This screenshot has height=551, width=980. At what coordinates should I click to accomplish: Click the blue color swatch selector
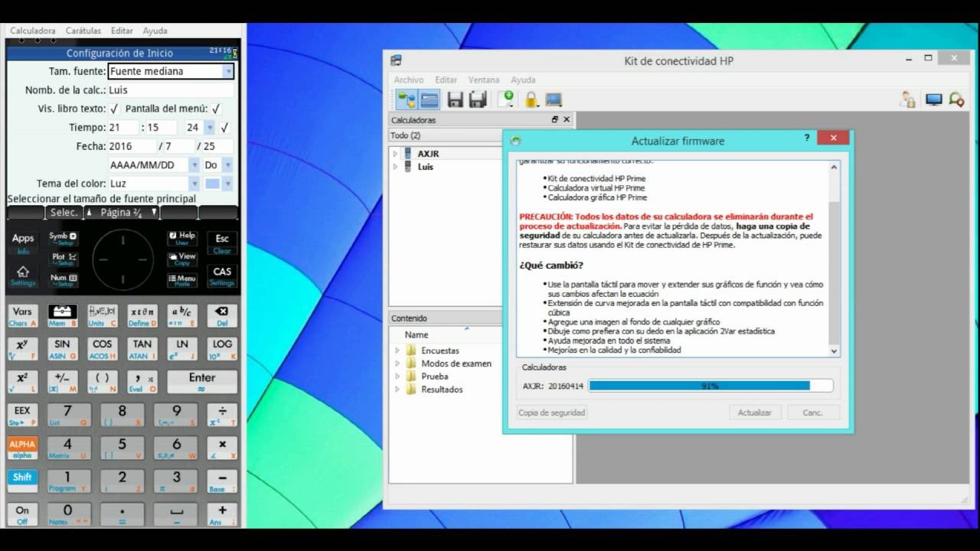pos(218,184)
